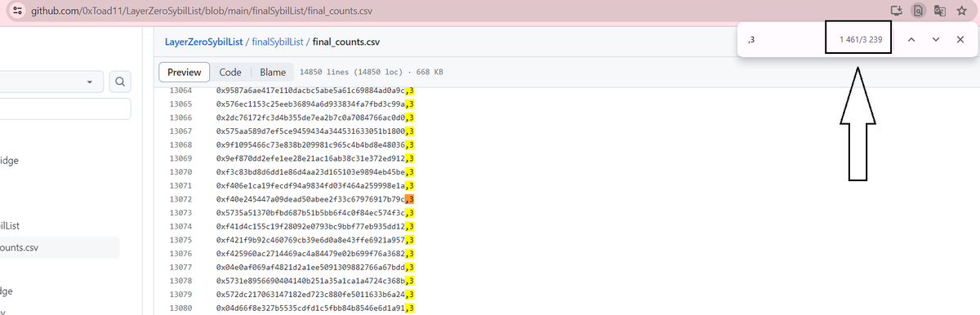Click line number 13077
Screen dimensions: 980x315
(180, 267)
